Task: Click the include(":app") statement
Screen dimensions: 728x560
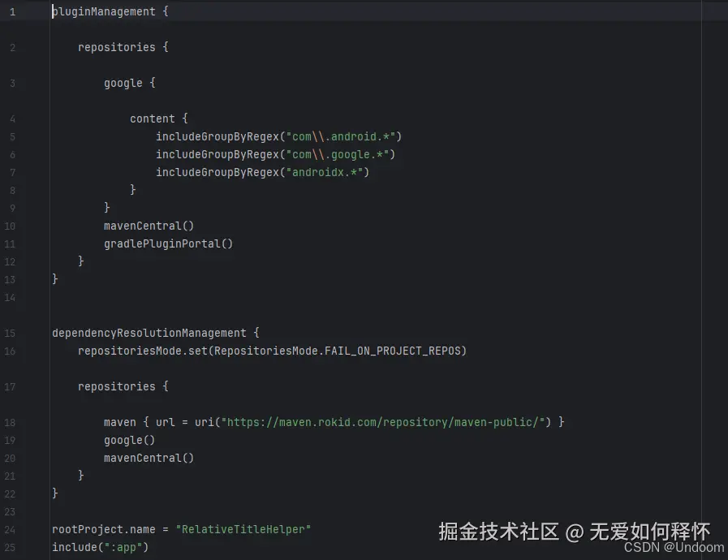Action: pos(101,547)
